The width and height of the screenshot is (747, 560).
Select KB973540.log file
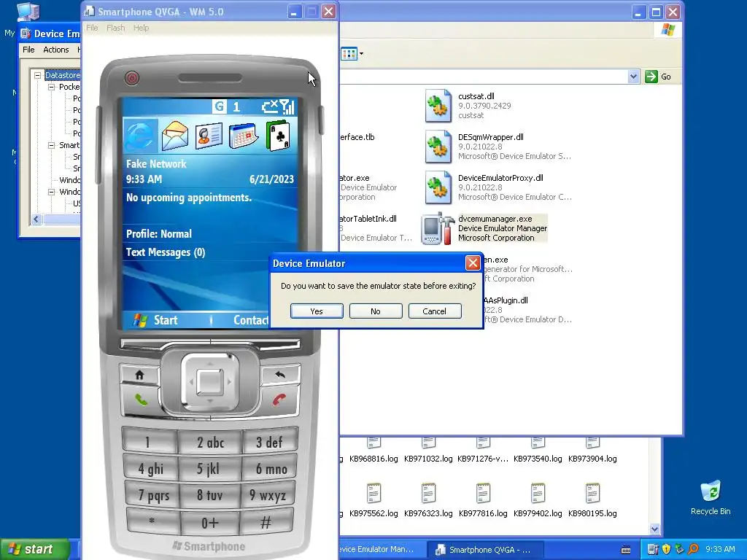tap(538, 451)
